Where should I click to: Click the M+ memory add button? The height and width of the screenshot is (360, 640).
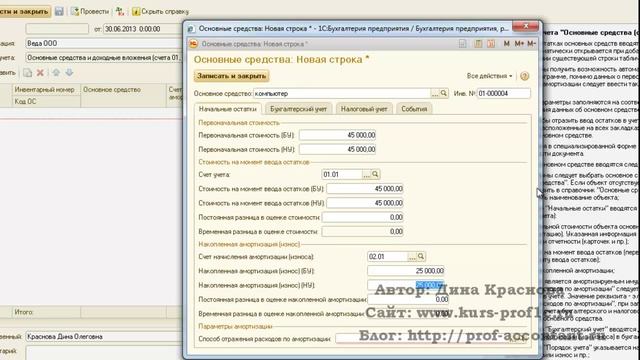coord(519,43)
